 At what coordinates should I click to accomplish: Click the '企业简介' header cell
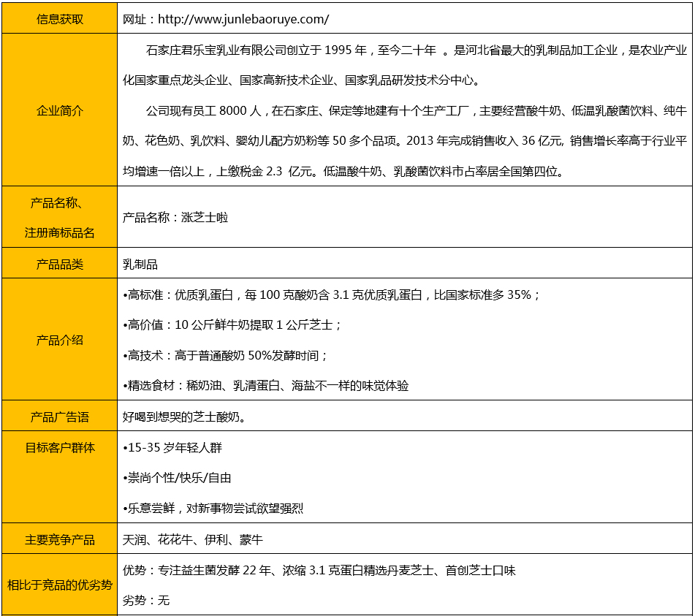coord(59,110)
